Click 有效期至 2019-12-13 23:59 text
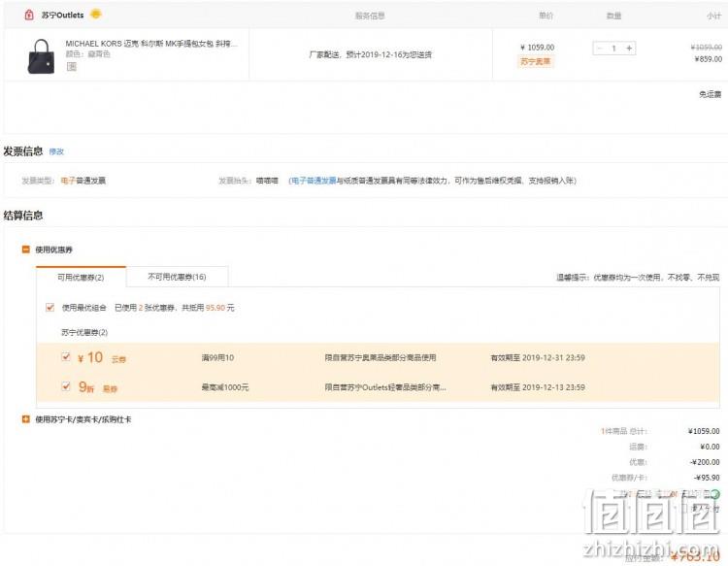This screenshot has width=728, height=566. [538, 387]
